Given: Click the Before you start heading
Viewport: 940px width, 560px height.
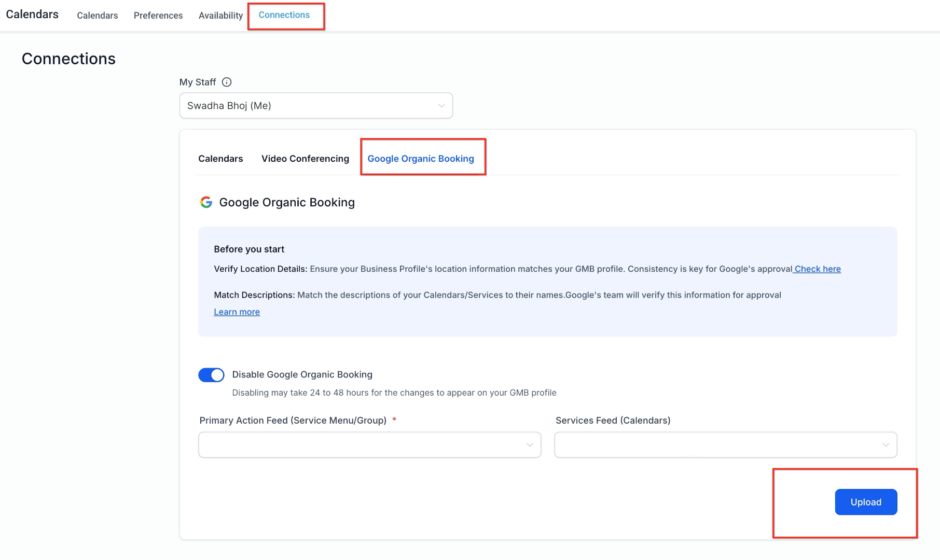Looking at the screenshot, I should click(x=249, y=249).
